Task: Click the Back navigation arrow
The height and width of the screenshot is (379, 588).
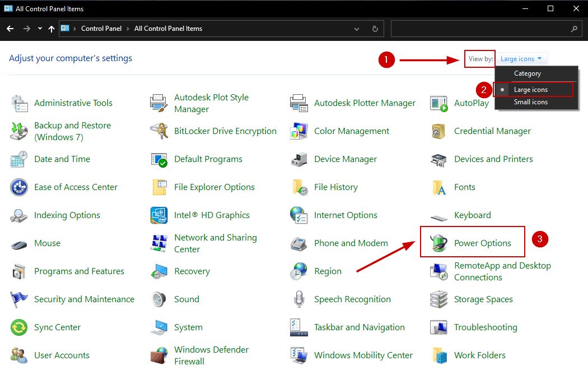Action: 10,29
